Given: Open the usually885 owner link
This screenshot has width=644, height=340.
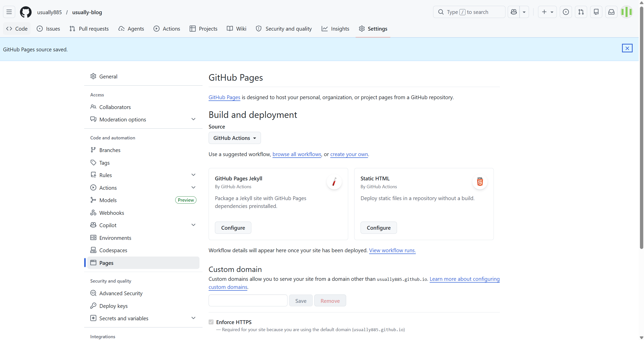Looking at the screenshot, I should point(49,12).
